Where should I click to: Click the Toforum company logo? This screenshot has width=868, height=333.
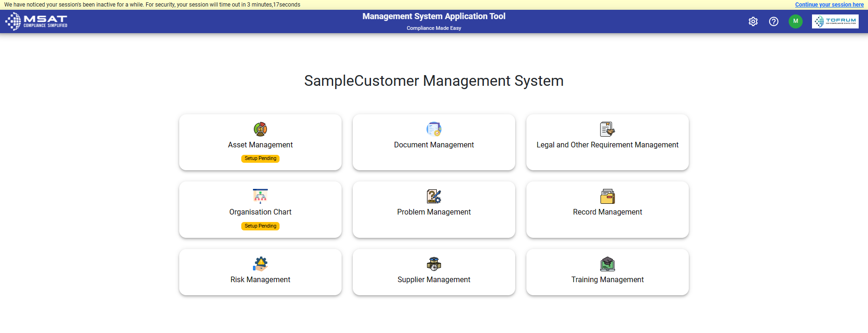click(835, 21)
